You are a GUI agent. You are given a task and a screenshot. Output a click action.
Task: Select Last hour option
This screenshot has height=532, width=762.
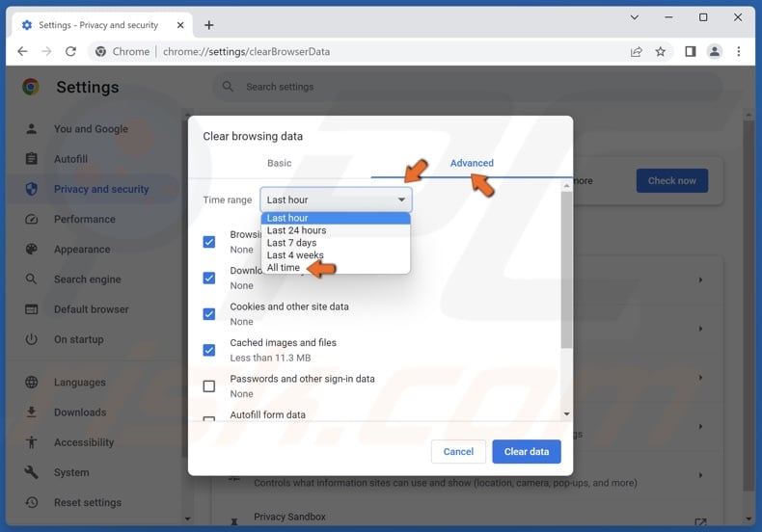[336, 218]
